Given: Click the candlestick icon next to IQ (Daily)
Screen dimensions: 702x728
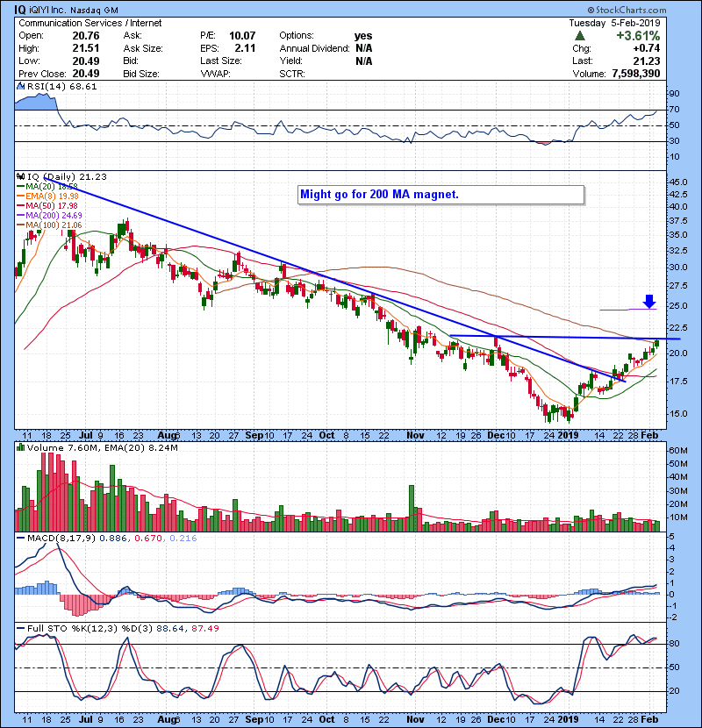Looking at the screenshot, I should tap(20, 176).
